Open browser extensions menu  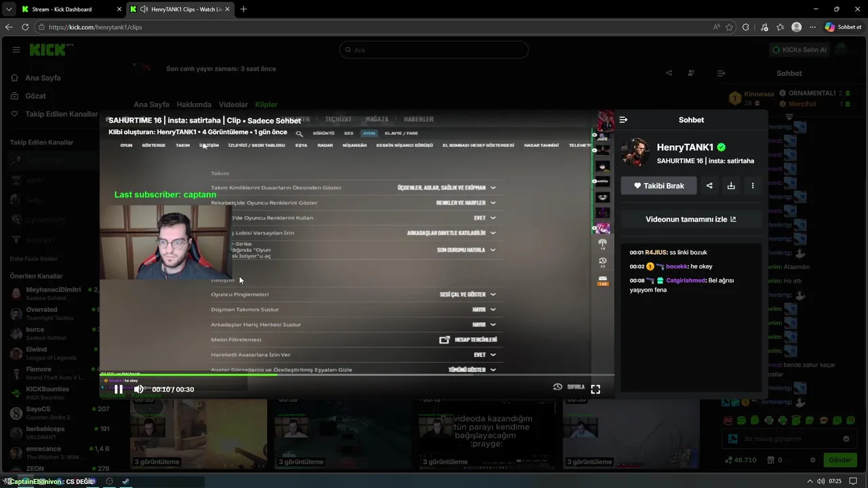746,27
